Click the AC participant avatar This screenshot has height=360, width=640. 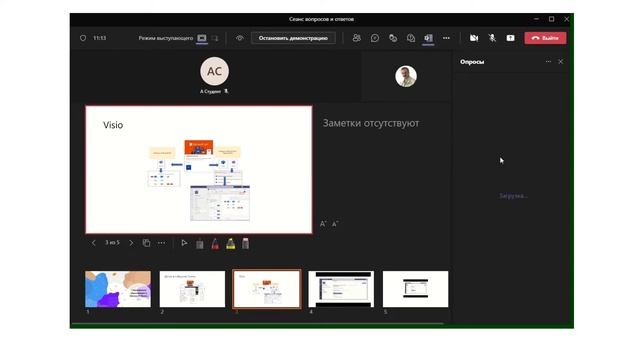(214, 71)
